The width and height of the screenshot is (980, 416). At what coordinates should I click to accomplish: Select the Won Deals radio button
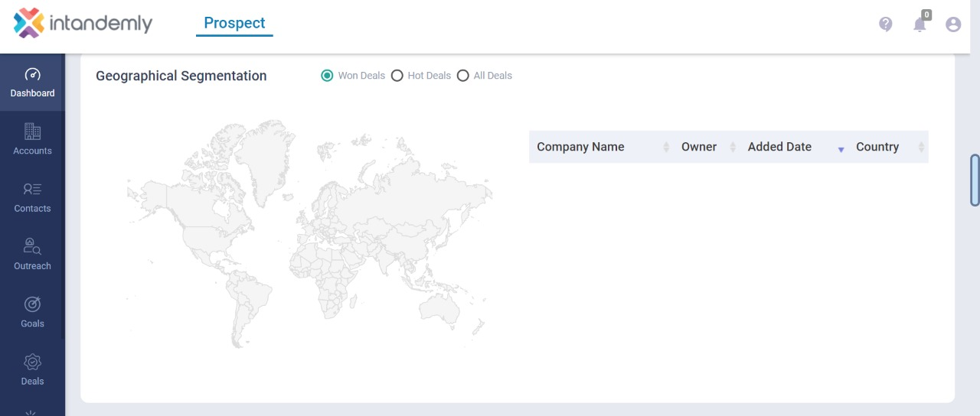click(x=327, y=76)
